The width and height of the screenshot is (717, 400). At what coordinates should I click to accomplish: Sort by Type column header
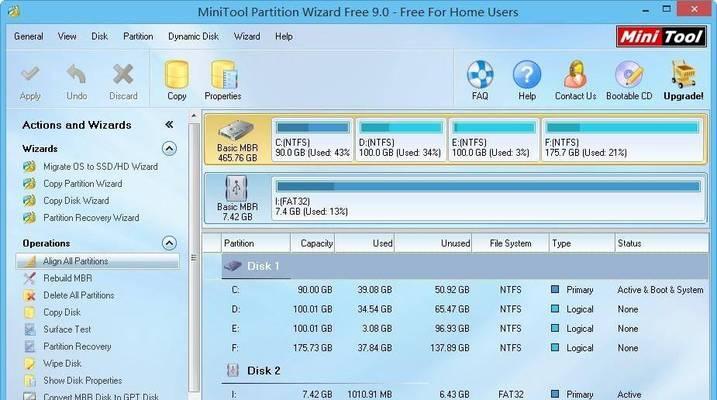[582, 243]
